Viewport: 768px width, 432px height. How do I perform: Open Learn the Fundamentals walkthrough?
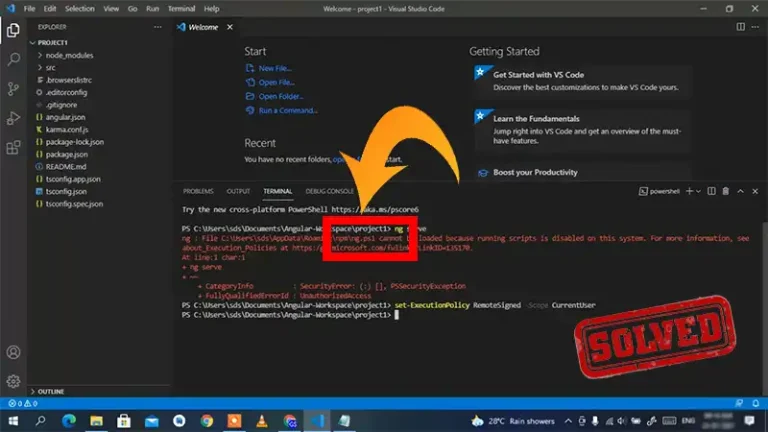click(581, 129)
